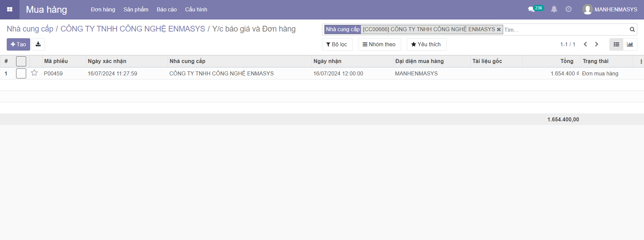Viewport: 644px width, 240px height.
Task: Tick the select-all header checkbox
Action: point(21,61)
